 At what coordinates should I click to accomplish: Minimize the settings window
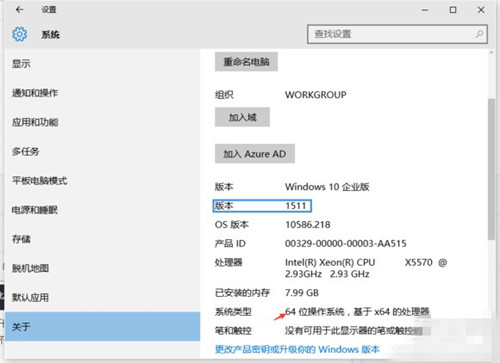[x=425, y=10]
